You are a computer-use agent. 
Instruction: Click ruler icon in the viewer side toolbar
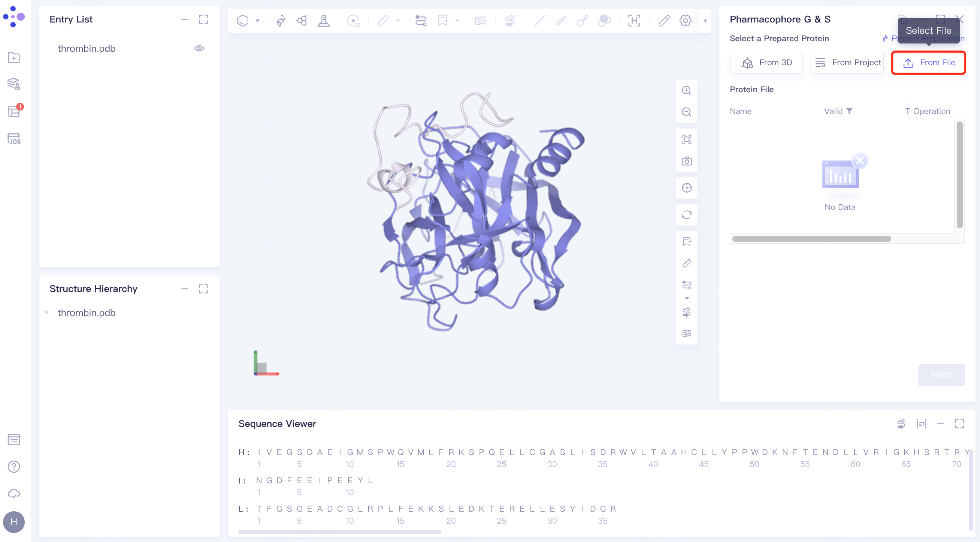coord(687,264)
